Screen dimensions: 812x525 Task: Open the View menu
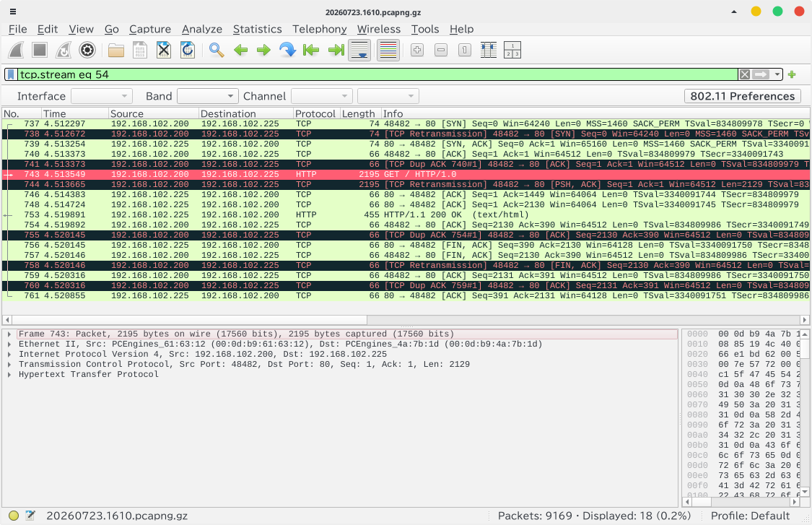(82, 29)
